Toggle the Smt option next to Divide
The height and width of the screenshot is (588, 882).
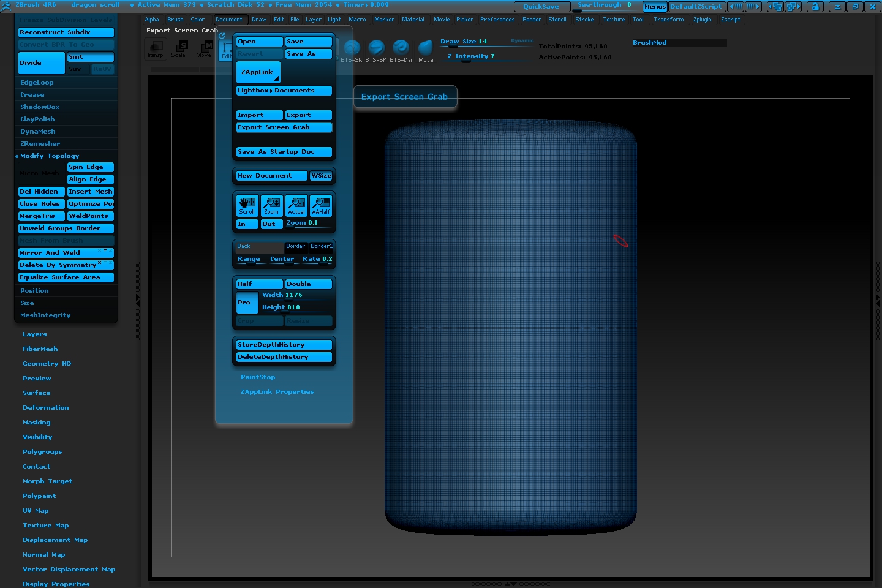90,57
